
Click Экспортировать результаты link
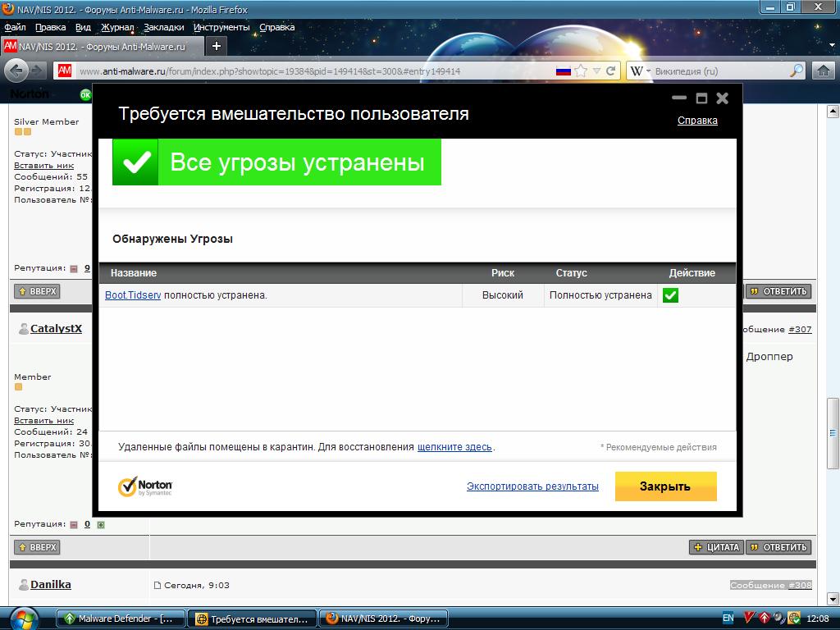point(532,486)
